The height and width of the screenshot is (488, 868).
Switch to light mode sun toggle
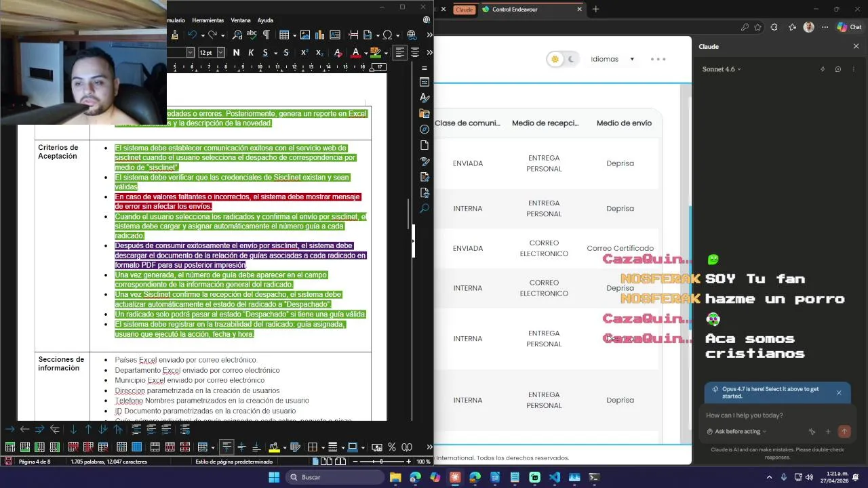pos(555,59)
